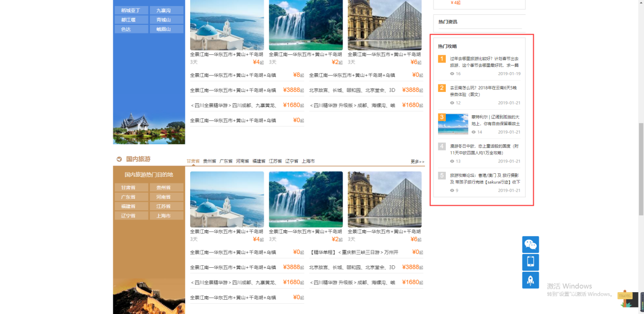Click the rocket back-to-top icon
This screenshot has width=644, height=314.
[530, 280]
